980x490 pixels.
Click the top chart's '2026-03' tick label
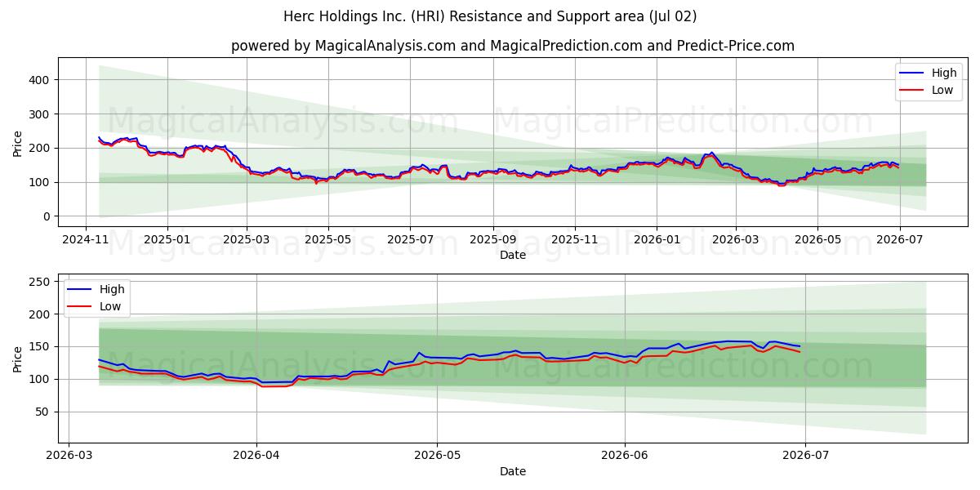pyautogui.click(x=735, y=240)
